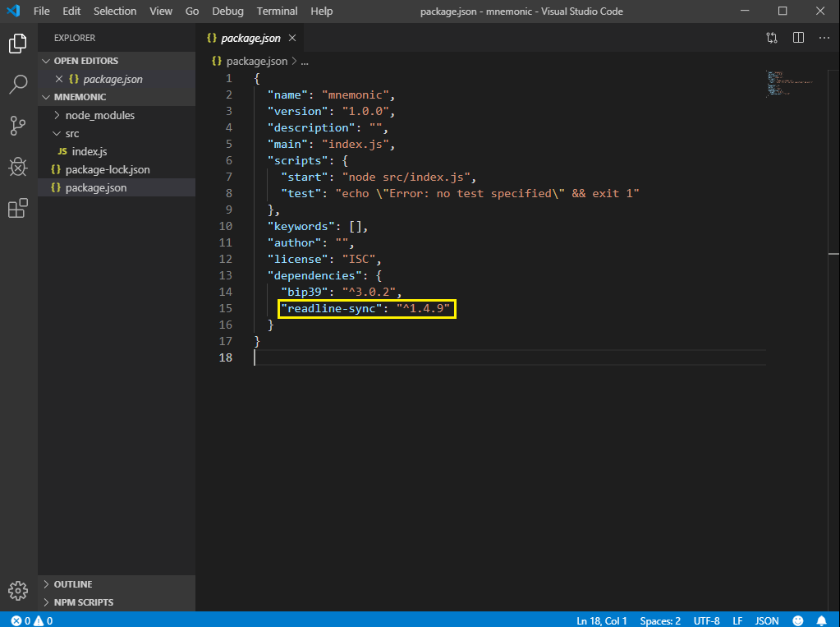Open the File menu
This screenshot has width=840, height=627.
[x=41, y=11]
